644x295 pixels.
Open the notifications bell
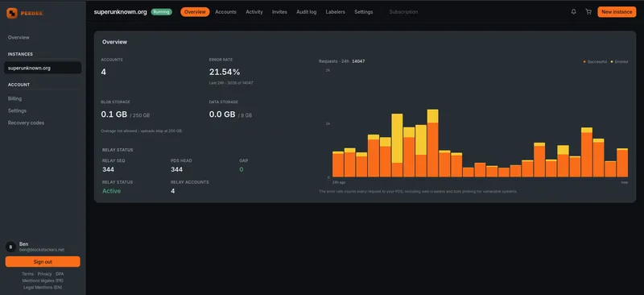click(x=573, y=12)
